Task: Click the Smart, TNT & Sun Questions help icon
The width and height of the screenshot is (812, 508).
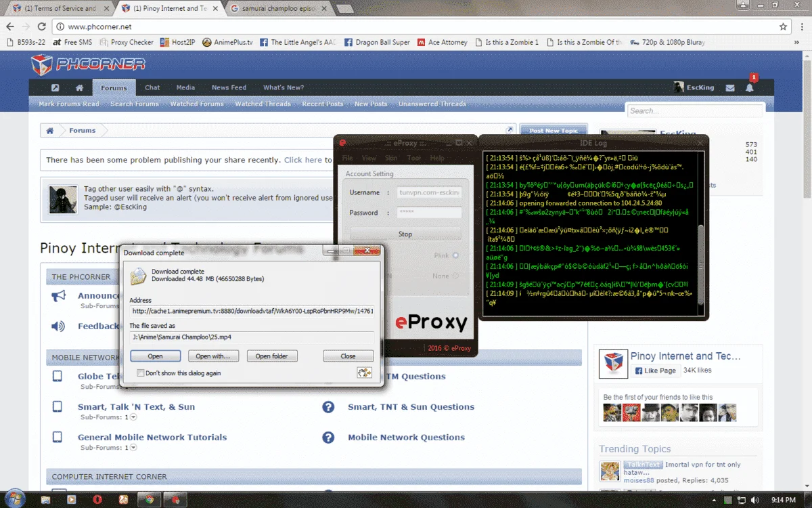Action: (x=328, y=407)
